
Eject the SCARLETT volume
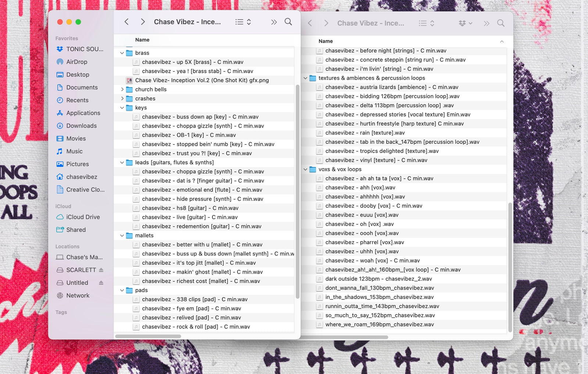(101, 270)
